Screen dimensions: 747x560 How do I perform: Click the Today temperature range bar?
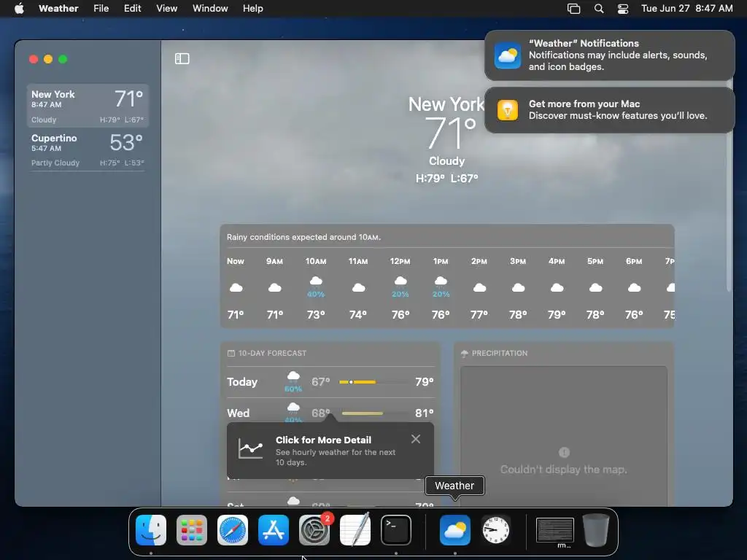(373, 382)
